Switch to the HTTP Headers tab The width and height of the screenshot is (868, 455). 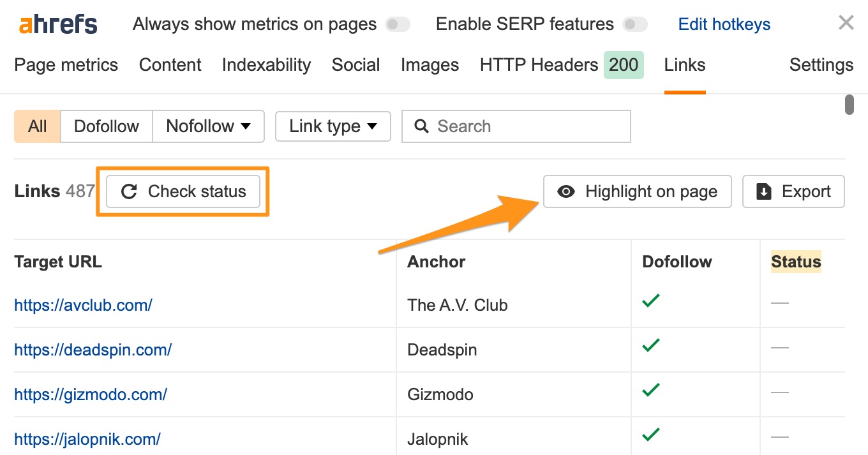click(538, 64)
